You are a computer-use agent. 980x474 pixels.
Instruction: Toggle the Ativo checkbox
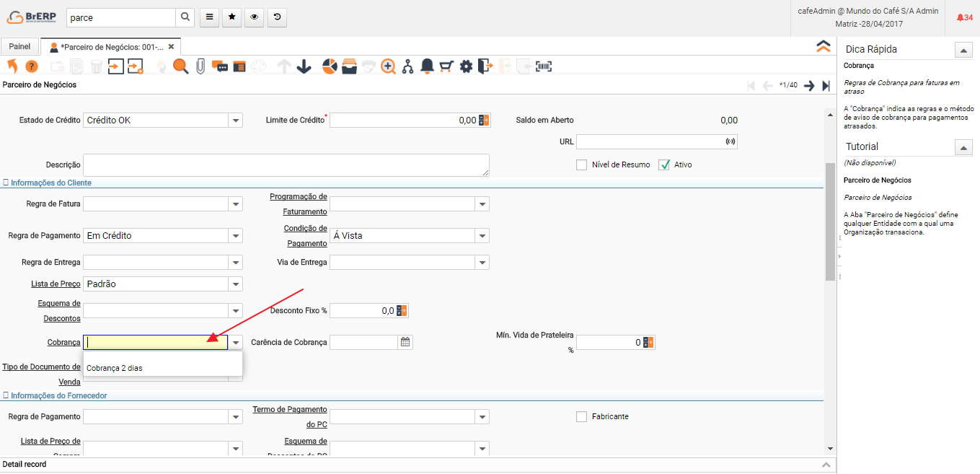pos(664,164)
